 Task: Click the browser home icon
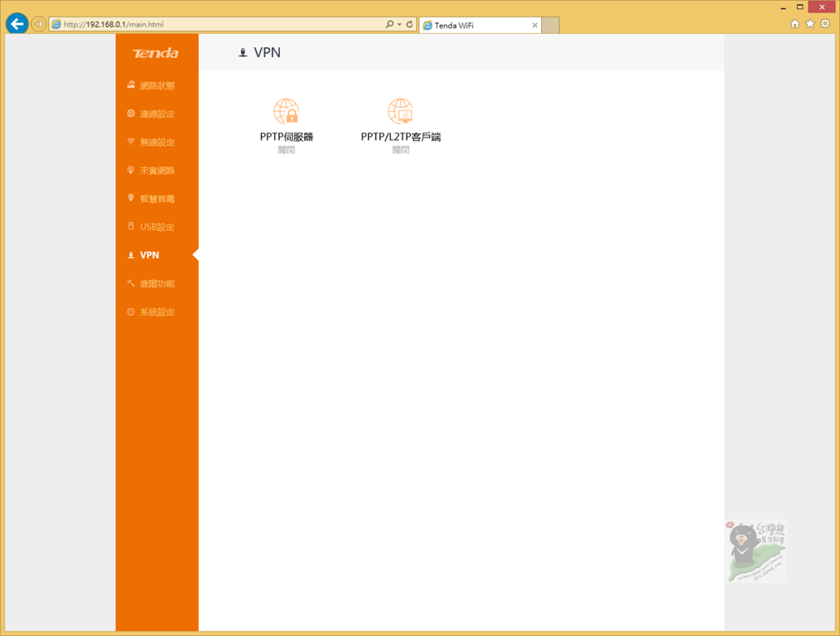(x=795, y=23)
